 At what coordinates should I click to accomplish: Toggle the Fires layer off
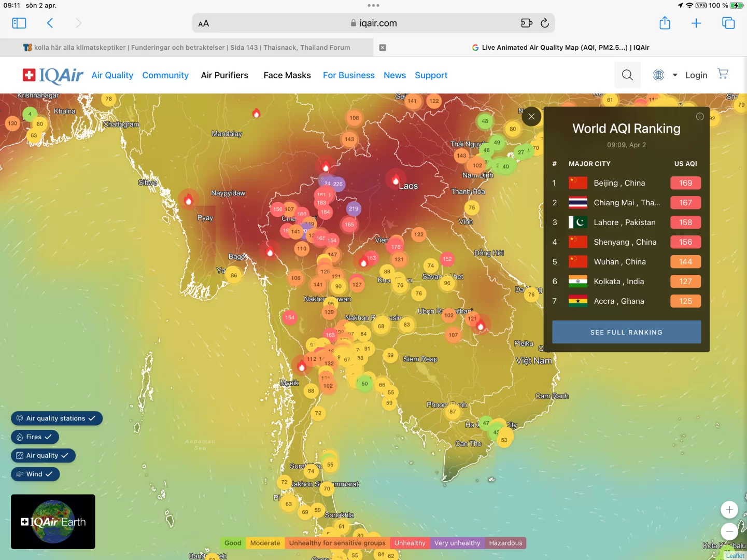pos(35,437)
